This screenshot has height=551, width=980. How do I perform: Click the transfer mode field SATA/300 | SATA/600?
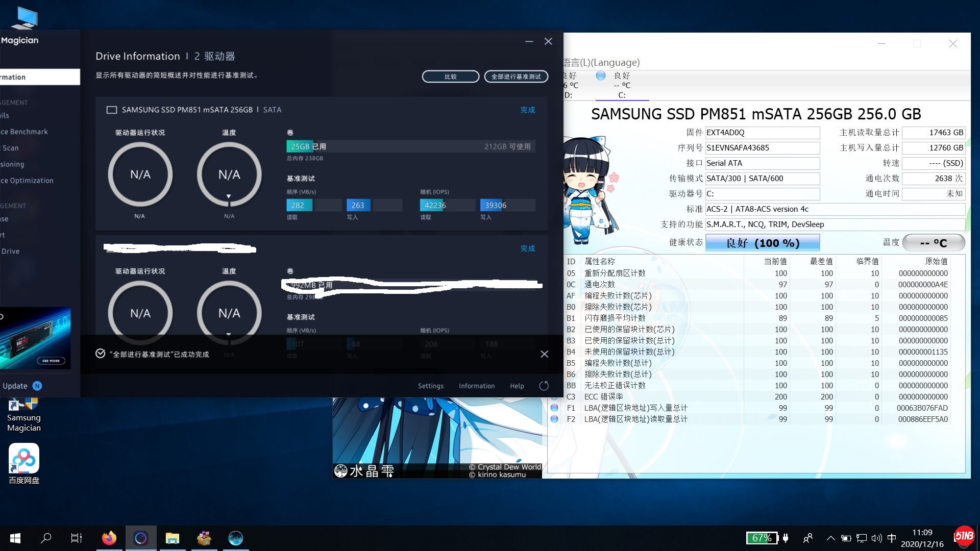[763, 179]
